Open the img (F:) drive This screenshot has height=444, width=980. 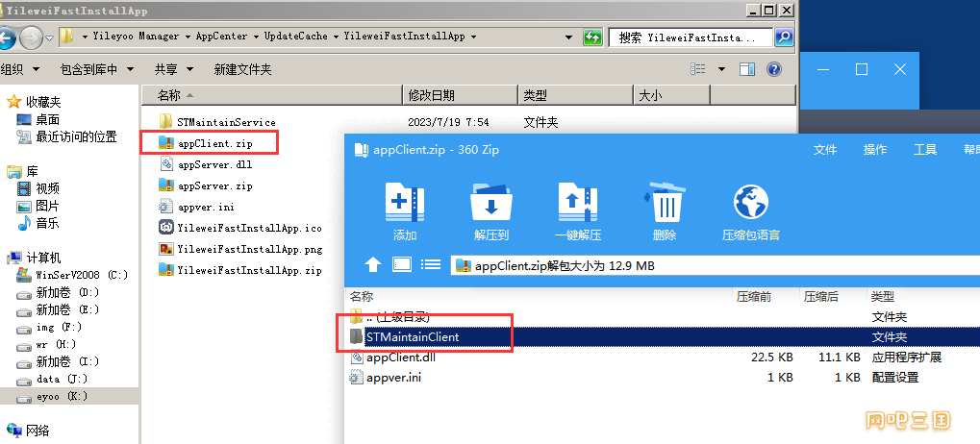coord(49,327)
